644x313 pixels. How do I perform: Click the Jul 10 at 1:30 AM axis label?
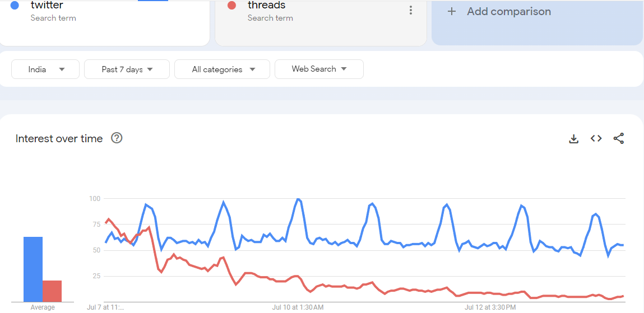click(298, 307)
